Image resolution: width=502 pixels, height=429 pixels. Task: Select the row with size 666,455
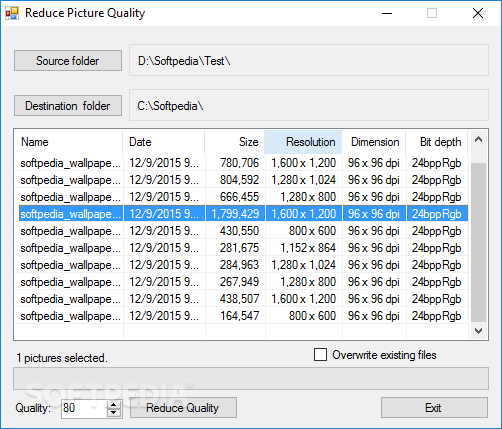point(242,197)
